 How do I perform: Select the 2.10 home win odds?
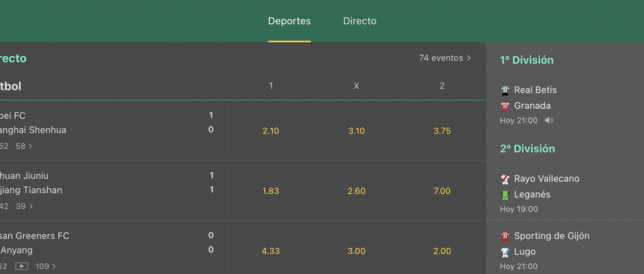coord(271,131)
